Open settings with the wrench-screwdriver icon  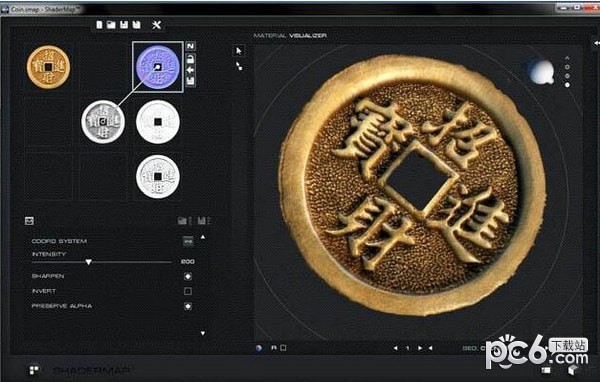pyautogui.click(x=157, y=25)
